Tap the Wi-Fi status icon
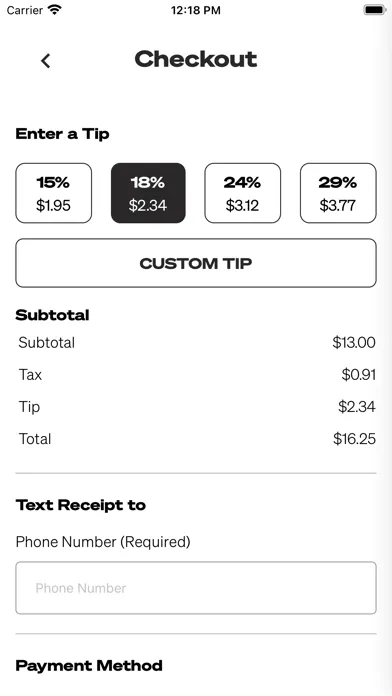The height and width of the screenshot is (696, 392). pos(55,10)
